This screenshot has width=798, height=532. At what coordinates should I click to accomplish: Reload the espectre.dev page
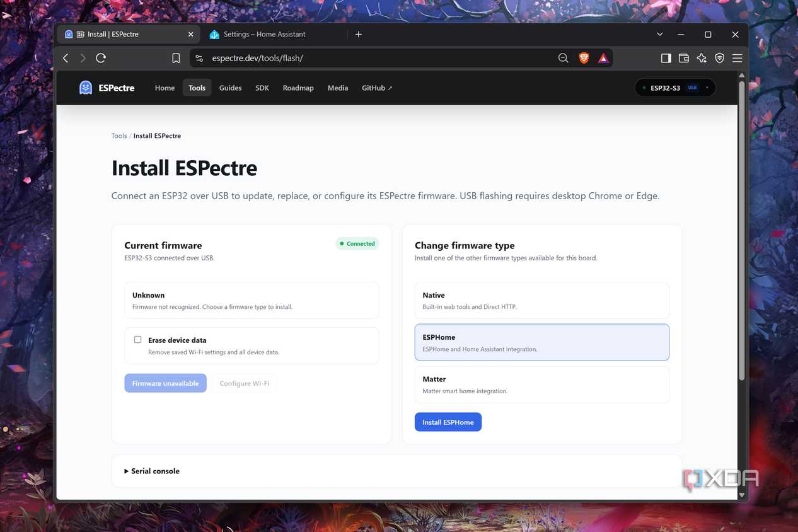[x=101, y=58]
